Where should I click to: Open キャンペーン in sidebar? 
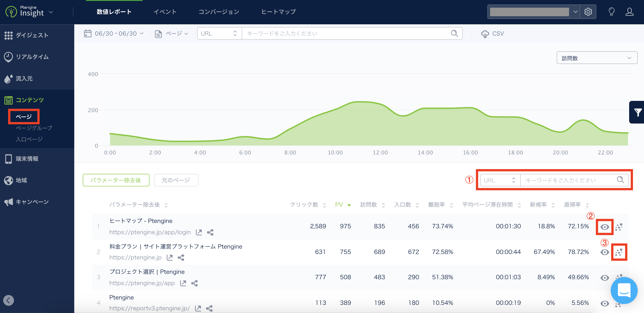coord(27,202)
